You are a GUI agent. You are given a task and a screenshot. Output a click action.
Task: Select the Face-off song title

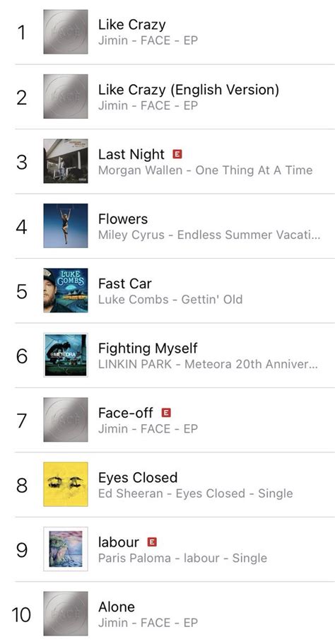pyautogui.click(x=126, y=413)
